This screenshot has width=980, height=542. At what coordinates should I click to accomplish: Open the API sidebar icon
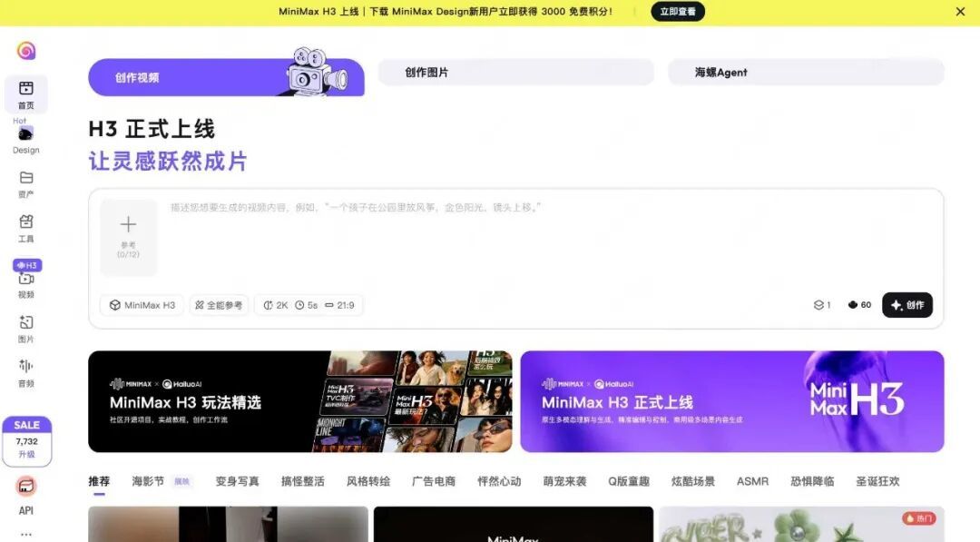click(x=25, y=497)
